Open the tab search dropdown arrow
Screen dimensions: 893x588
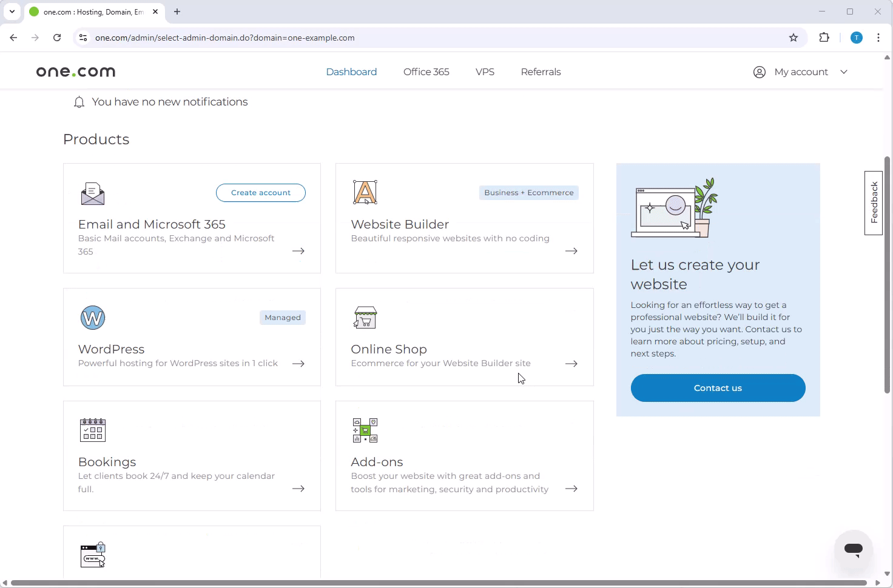pyautogui.click(x=12, y=12)
